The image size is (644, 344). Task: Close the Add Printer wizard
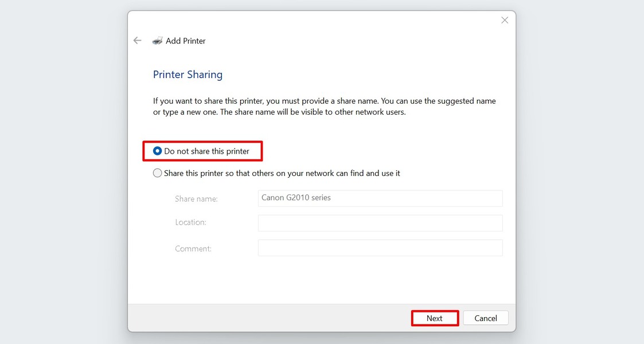pyautogui.click(x=504, y=19)
